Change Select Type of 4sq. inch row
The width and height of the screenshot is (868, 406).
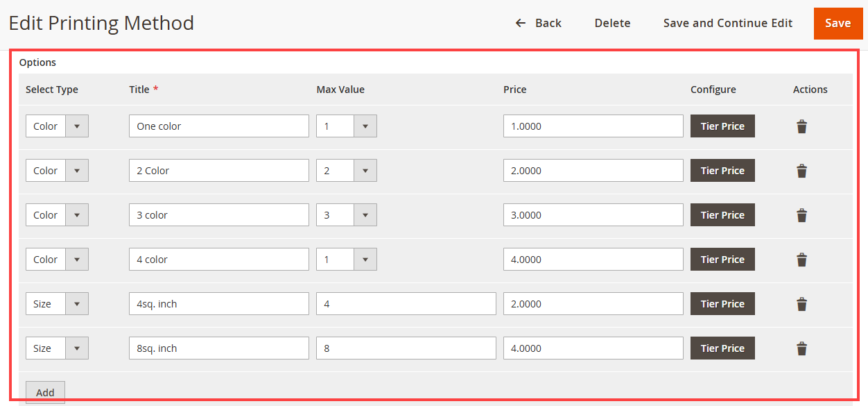point(57,304)
